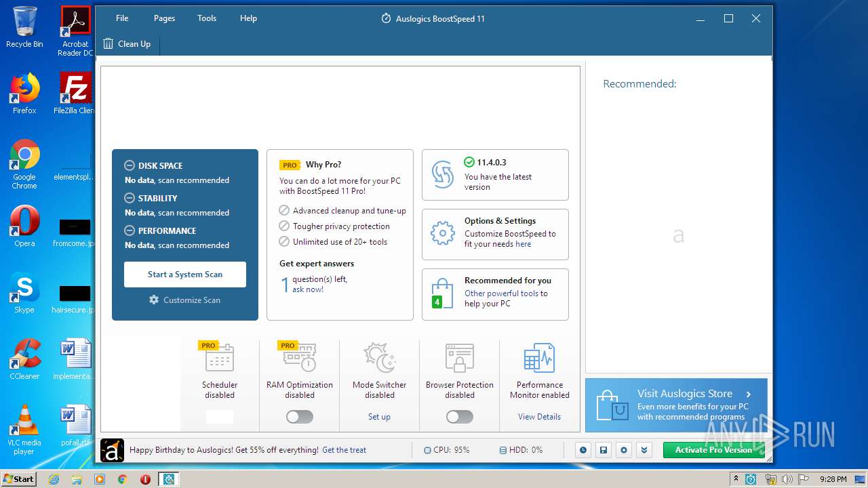Viewport: 868px width, 488px height.
Task: Click the Mode Switcher icon
Action: pyautogui.click(x=380, y=357)
